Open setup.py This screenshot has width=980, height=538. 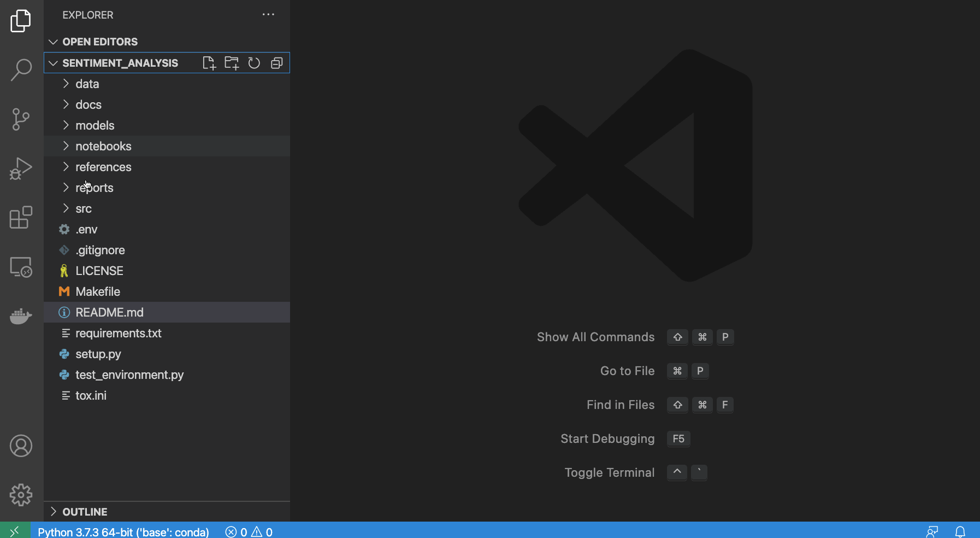pyautogui.click(x=167, y=354)
